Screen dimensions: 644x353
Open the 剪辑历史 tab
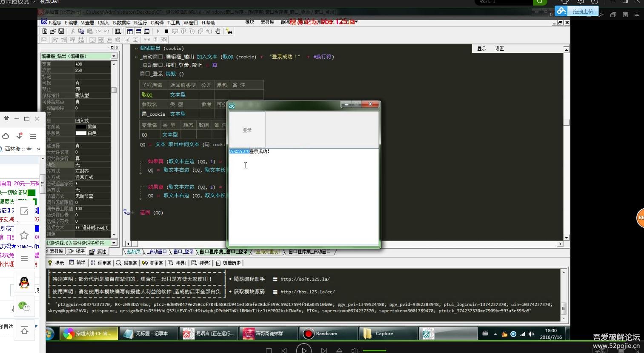[x=229, y=263]
